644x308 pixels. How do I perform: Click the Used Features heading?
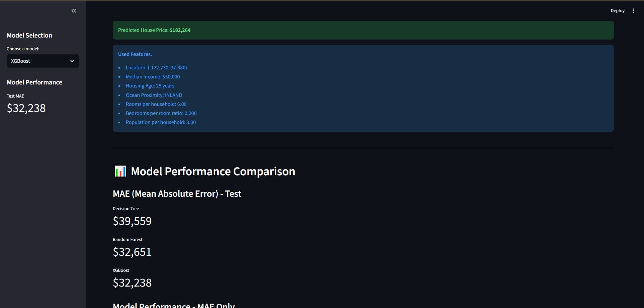135,54
